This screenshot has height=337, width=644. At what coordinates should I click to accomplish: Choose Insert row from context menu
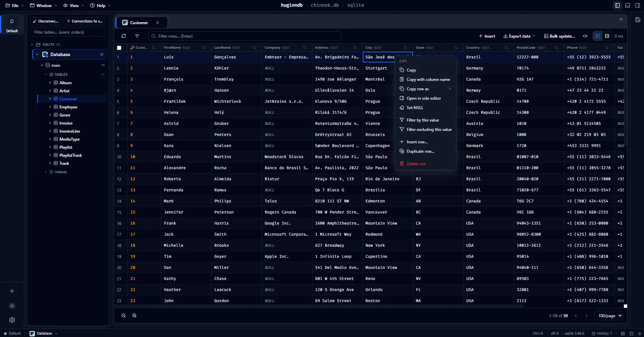point(426,142)
